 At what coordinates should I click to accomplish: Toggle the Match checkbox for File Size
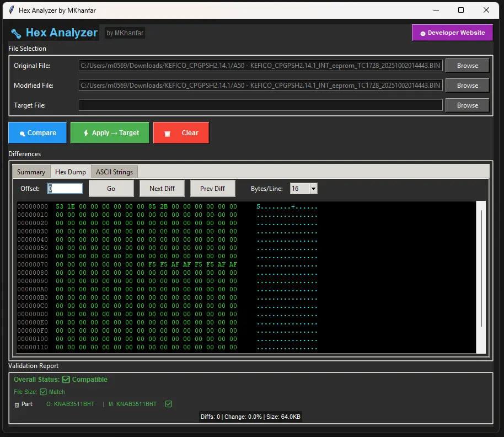click(44, 392)
